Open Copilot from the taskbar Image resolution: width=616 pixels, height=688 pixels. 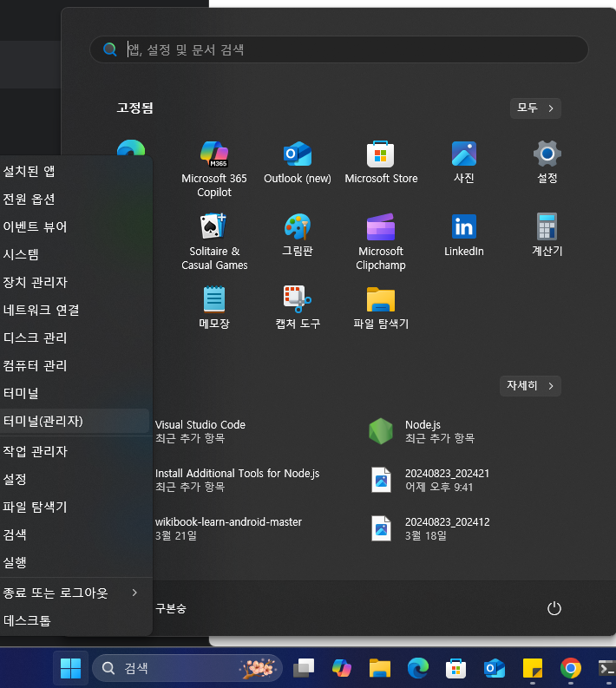pos(342,668)
